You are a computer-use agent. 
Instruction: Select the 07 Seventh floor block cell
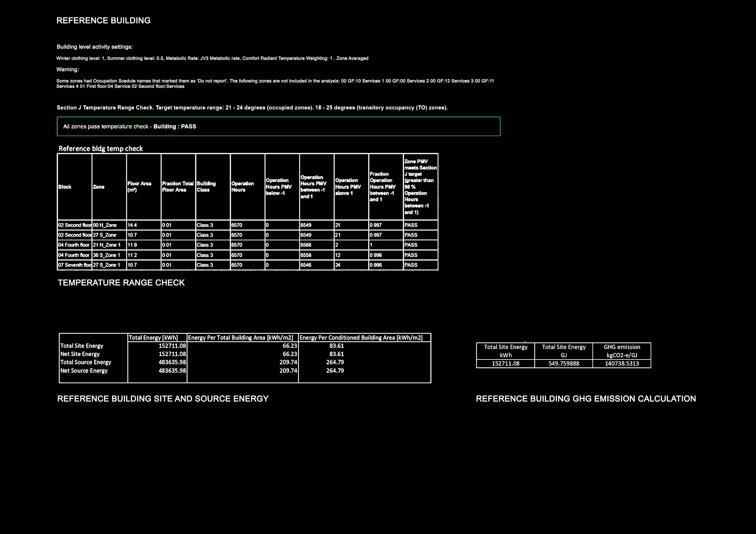(74, 265)
